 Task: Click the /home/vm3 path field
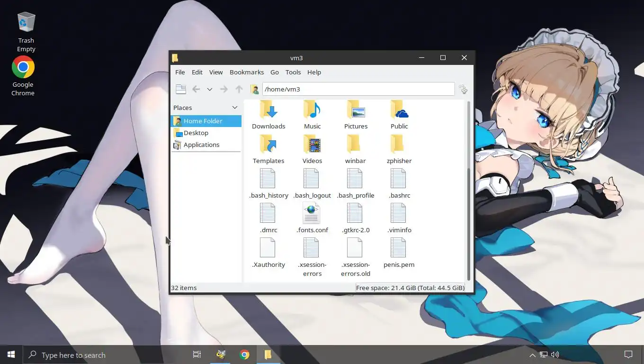click(x=358, y=89)
